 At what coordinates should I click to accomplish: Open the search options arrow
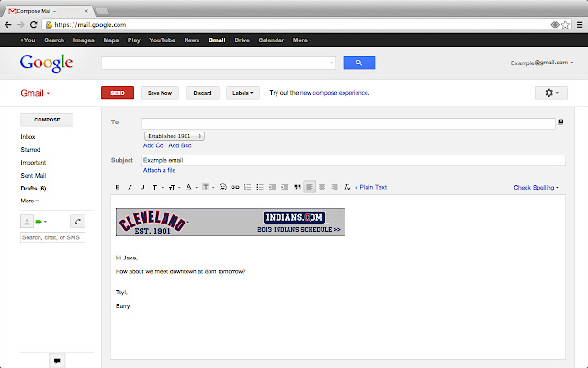tap(332, 63)
